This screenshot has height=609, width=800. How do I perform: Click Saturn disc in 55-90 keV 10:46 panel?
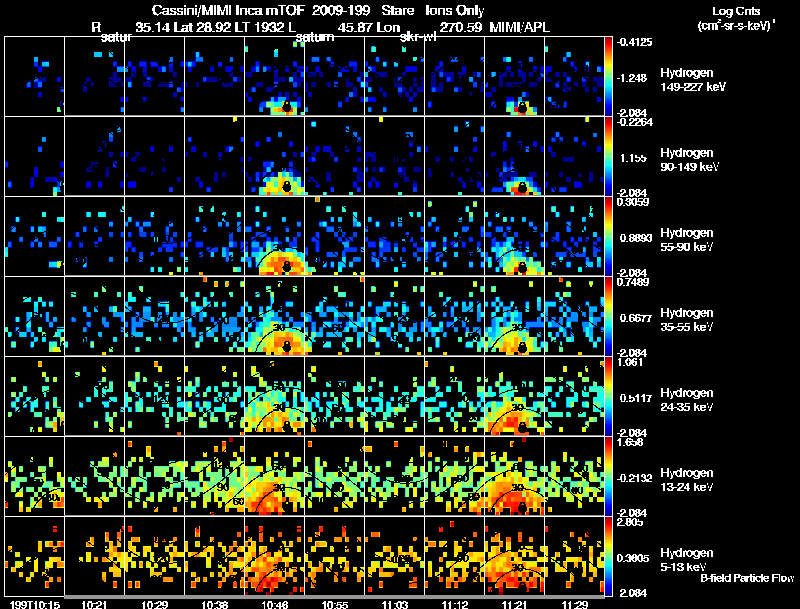(x=287, y=267)
